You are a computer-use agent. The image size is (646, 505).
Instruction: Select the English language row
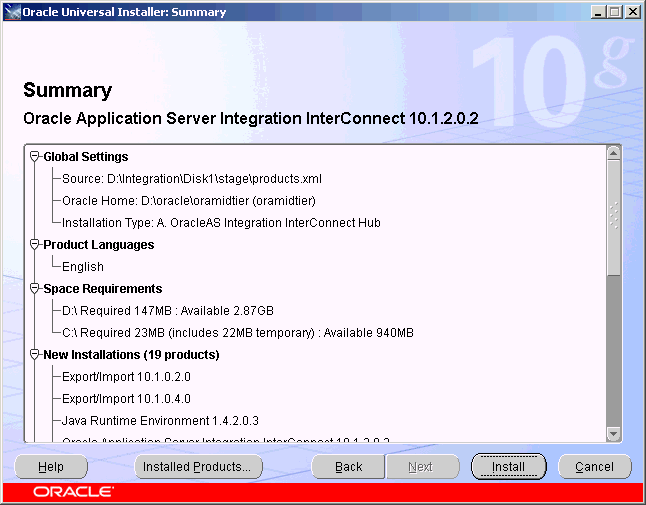click(83, 267)
